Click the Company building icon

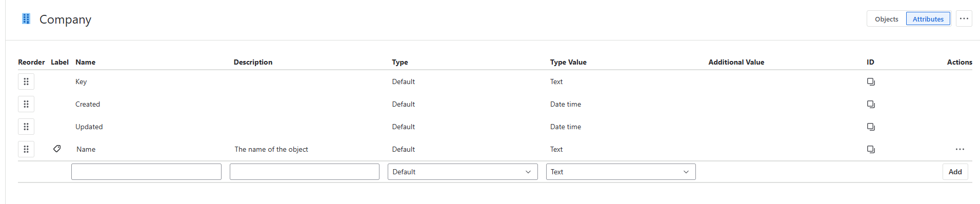coord(26,19)
